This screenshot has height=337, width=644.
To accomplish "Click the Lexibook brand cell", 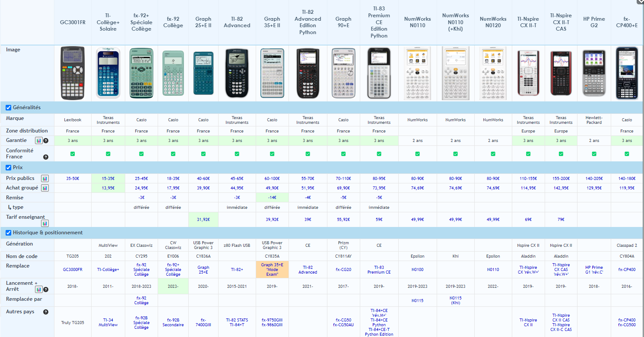I will (x=73, y=120).
